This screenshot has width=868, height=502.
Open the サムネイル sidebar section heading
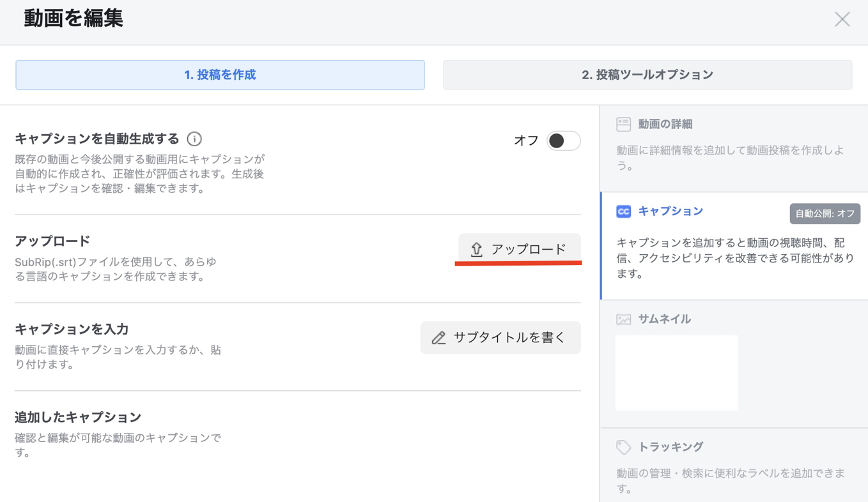tap(664, 319)
